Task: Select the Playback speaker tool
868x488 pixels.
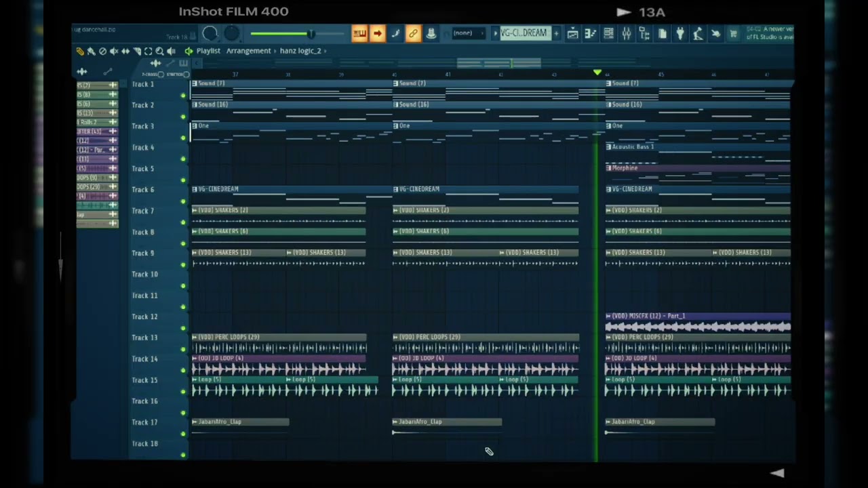Action: point(171,52)
